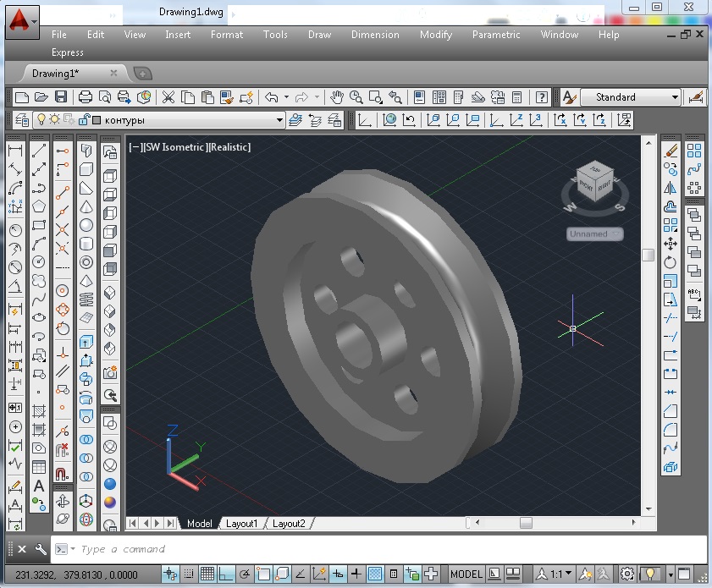Click the Save icon in the toolbar

tap(61, 97)
